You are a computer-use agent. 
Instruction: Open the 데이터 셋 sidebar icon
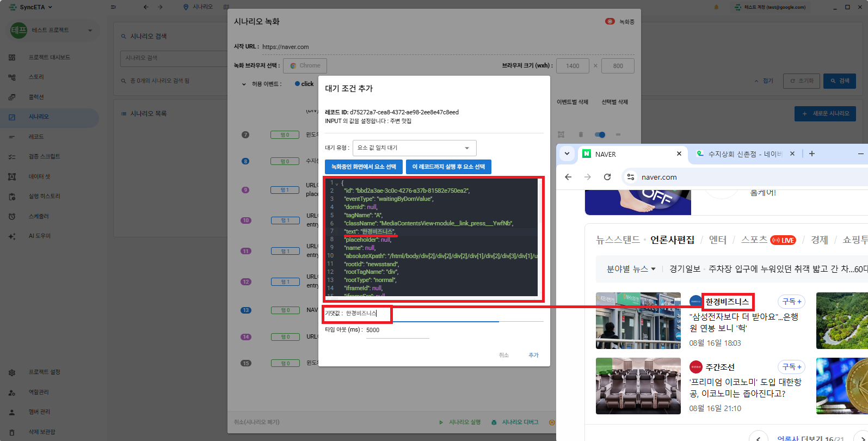click(12, 176)
